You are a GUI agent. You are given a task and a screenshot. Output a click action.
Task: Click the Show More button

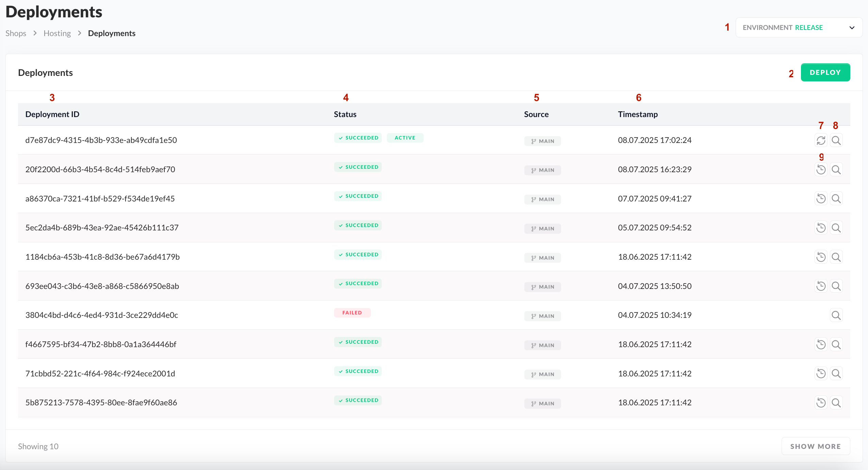click(x=815, y=446)
